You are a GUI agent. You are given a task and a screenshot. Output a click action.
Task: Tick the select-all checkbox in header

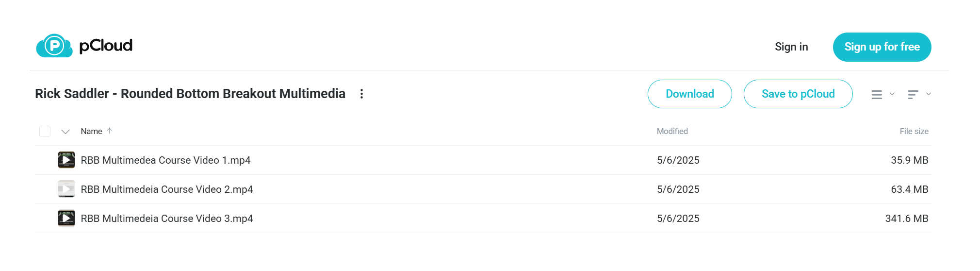(45, 131)
